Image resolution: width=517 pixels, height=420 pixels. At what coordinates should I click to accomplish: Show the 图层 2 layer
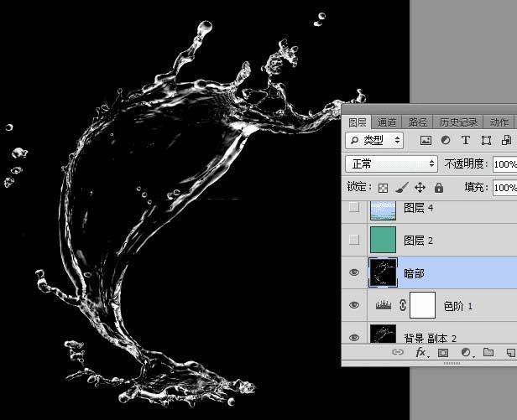pyautogui.click(x=354, y=241)
